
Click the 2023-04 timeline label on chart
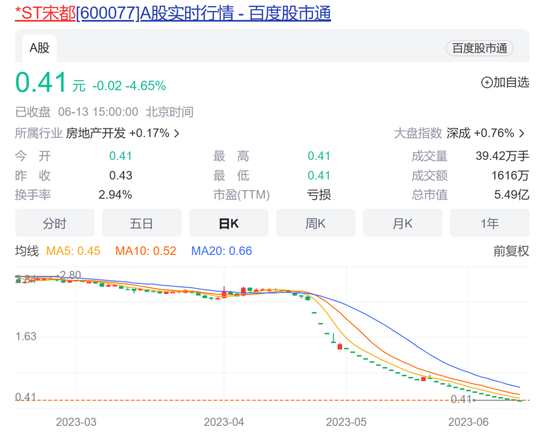(x=224, y=422)
